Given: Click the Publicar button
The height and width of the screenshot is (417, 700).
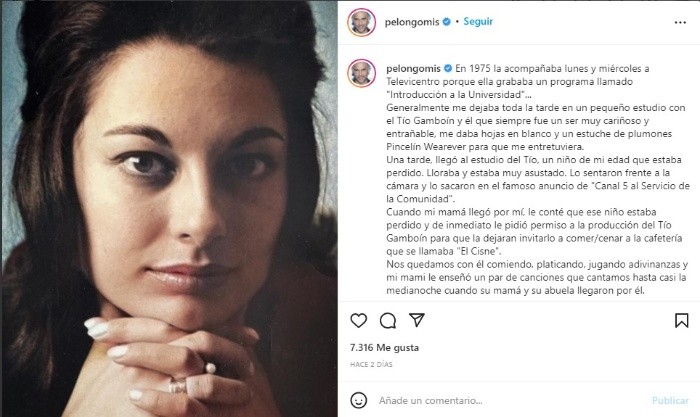Looking at the screenshot, I should (670, 400).
